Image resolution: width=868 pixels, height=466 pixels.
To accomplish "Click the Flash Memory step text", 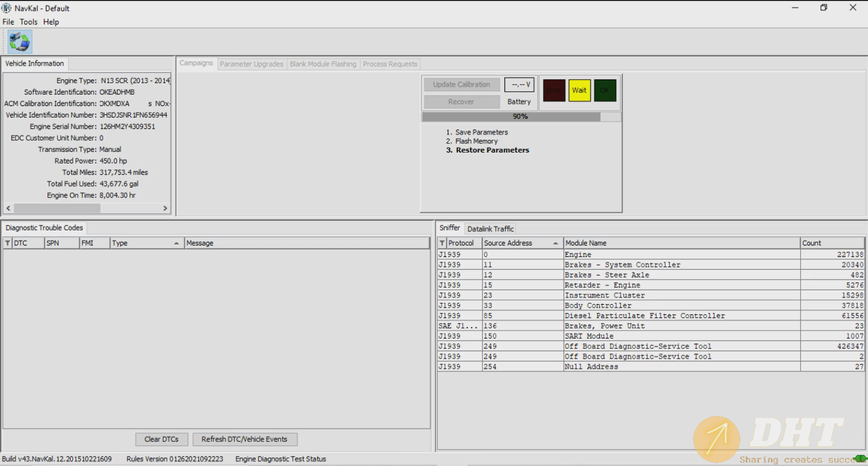I will (x=476, y=141).
